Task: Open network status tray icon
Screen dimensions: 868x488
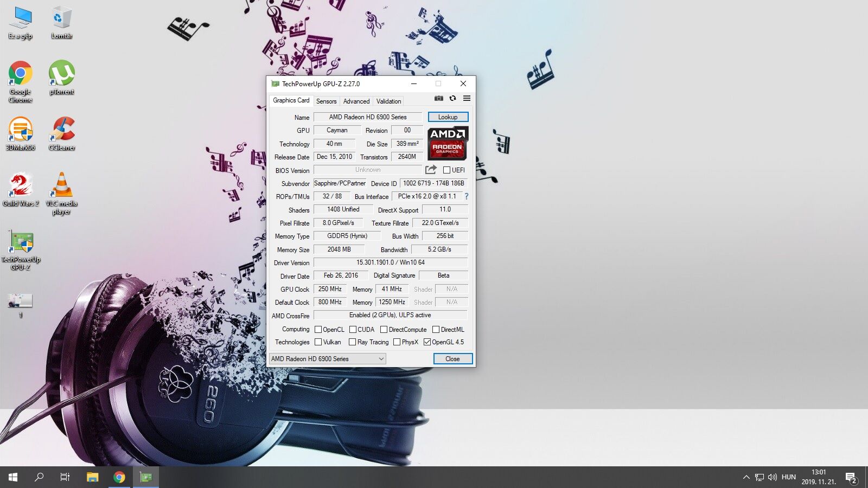Action: point(759,477)
